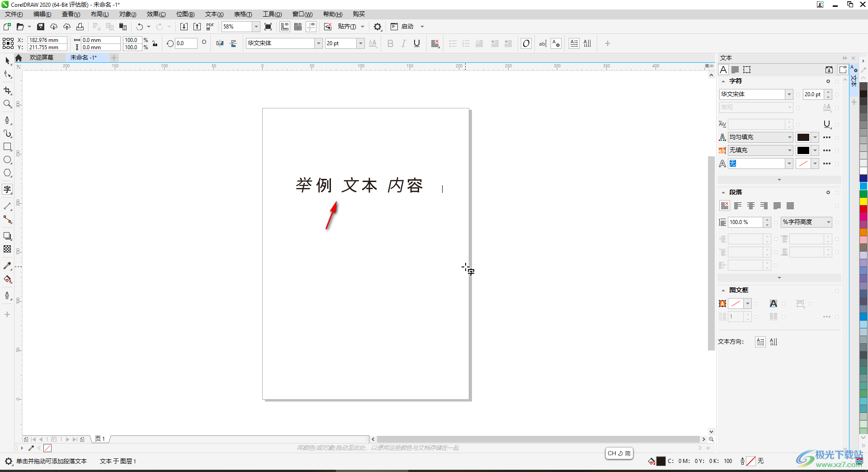The image size is (868, 472).
Task: Select the Polygon tool
Action: pos(7,173)
